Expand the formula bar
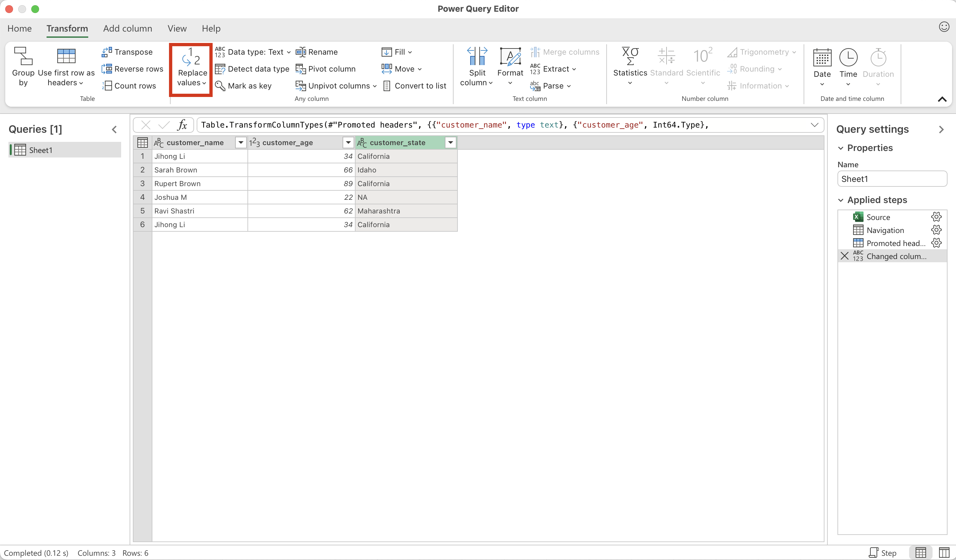Viewport: 956px width, 560px height. (814, 125)
